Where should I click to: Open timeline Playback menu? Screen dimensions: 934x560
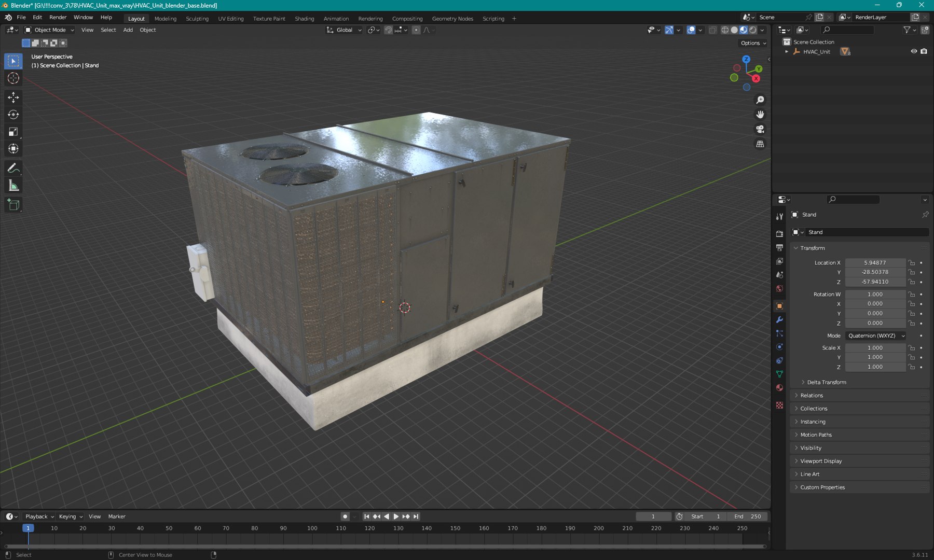click(39, 516)
